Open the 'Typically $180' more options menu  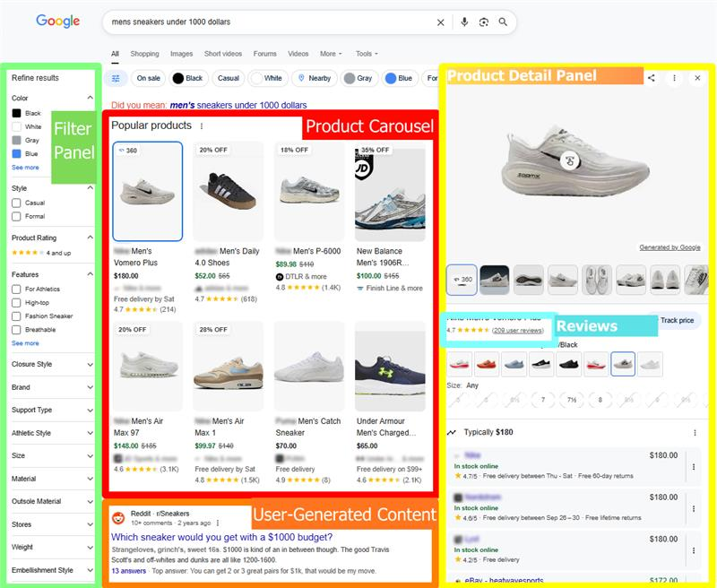[695, 433]
